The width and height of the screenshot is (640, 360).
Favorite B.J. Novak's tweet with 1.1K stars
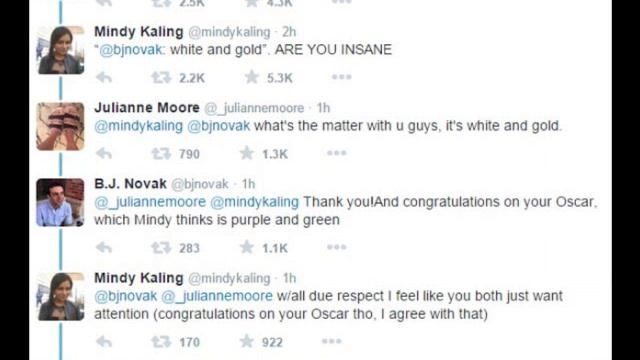pyautogui.click(x=247, y=247)
